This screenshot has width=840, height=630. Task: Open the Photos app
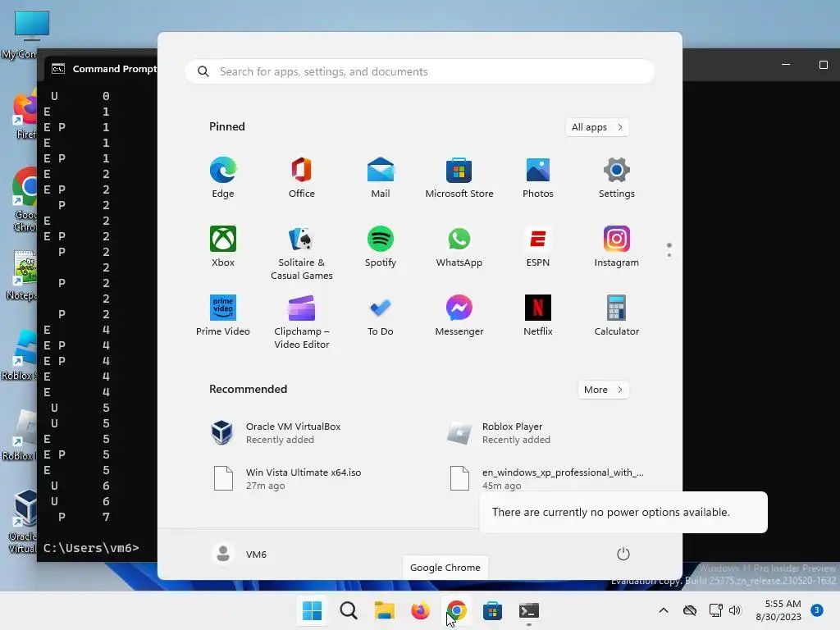(x=538, y=178)
